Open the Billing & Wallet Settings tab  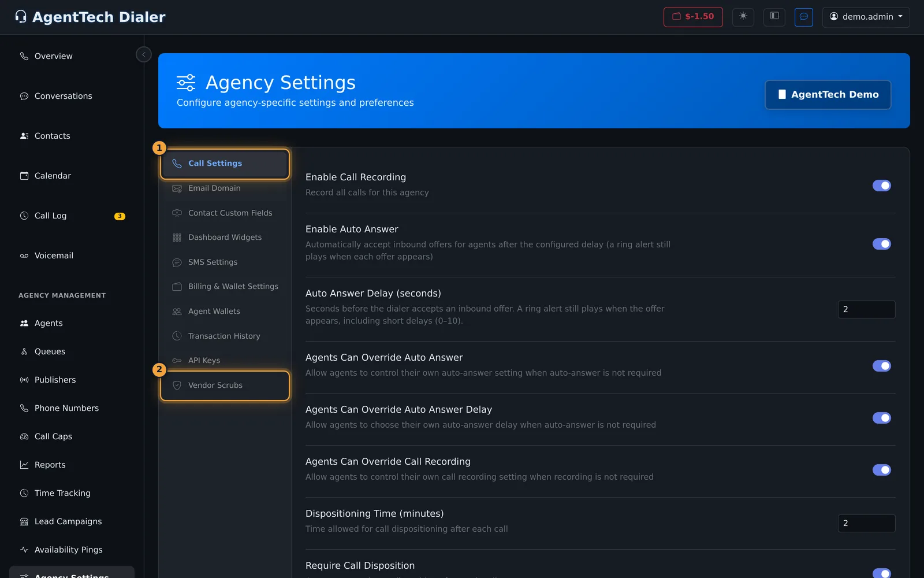[225, 287]
